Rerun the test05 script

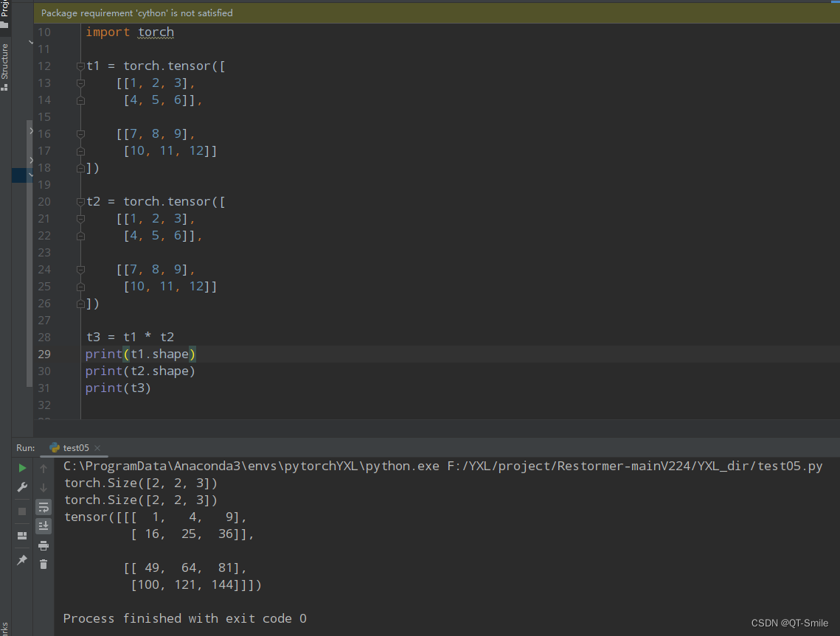22,468
